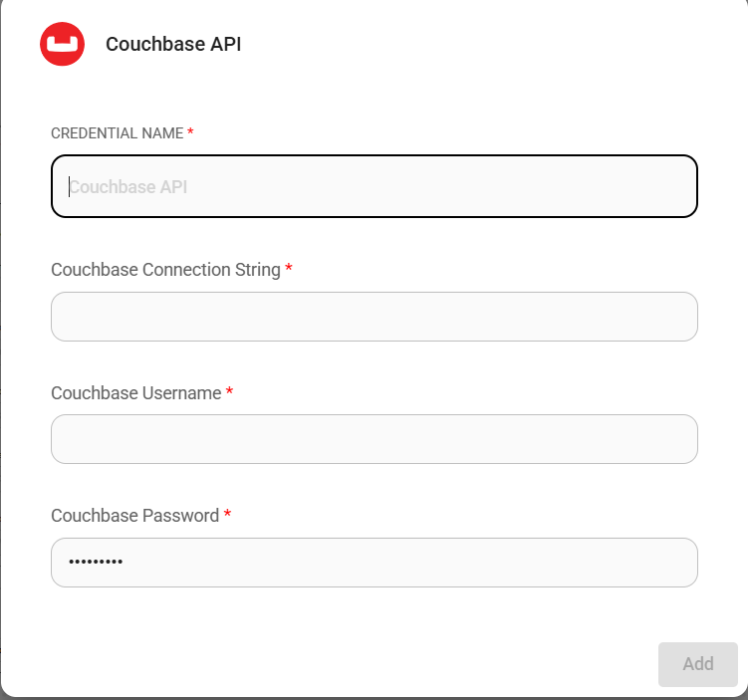
Task: Click the red asterisk beside Credential Name
Action: click(190, 133)
